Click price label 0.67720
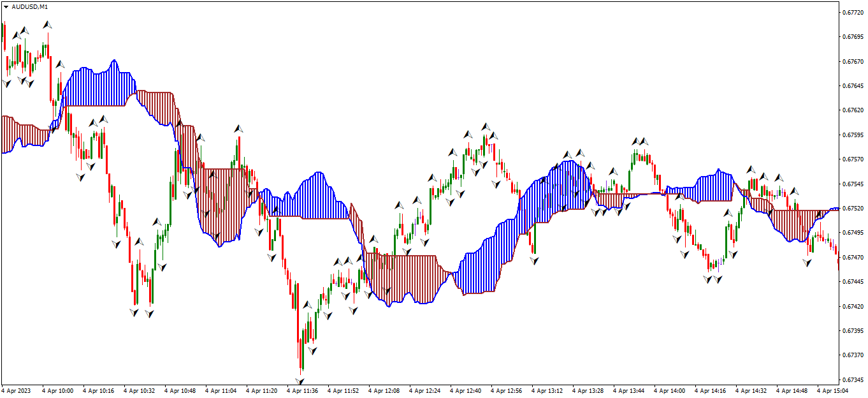The width and height of the screenshot is (868, 398). click(852, 12)
